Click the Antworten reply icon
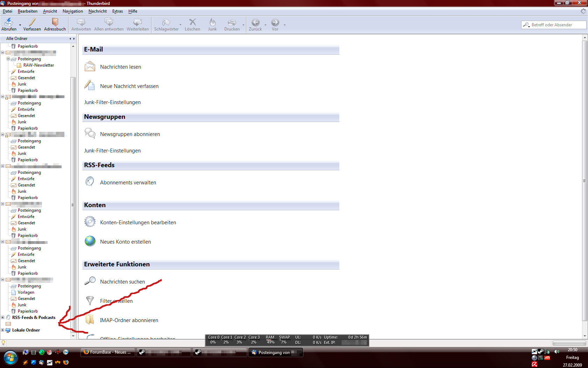 [81, 22]
